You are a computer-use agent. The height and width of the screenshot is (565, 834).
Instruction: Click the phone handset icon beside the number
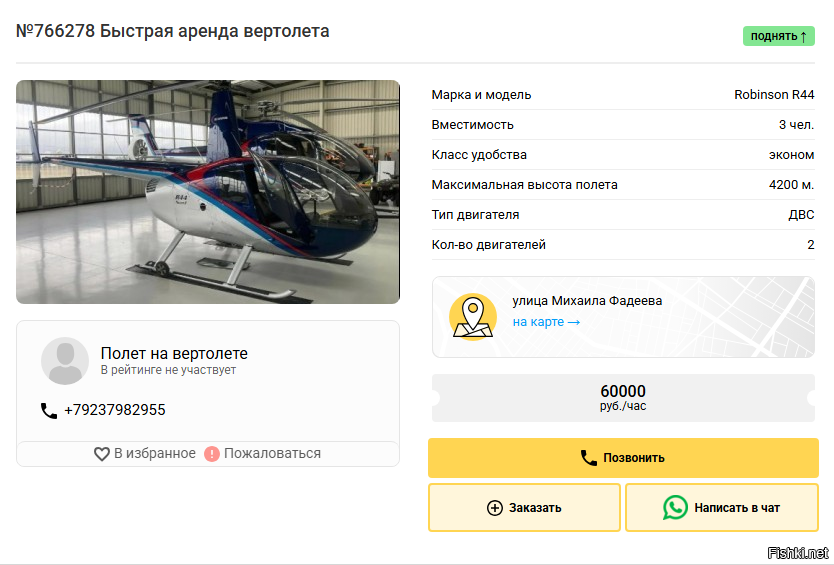pos(49,411)
